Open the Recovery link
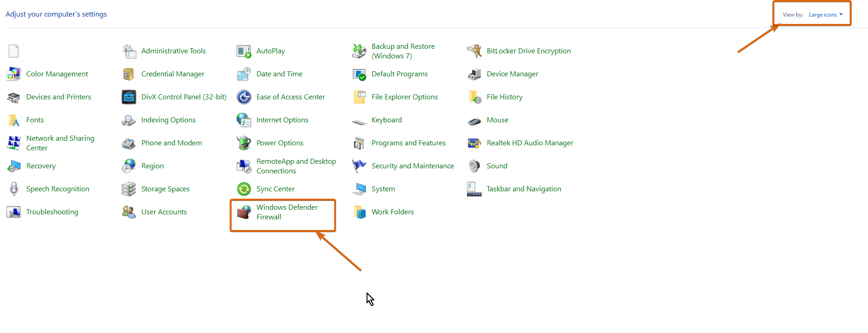 (41, 166)
